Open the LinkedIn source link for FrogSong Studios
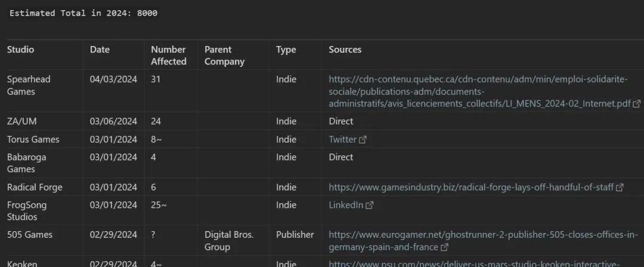This screenshot has width=644, height=267. [x=346, y=205]
